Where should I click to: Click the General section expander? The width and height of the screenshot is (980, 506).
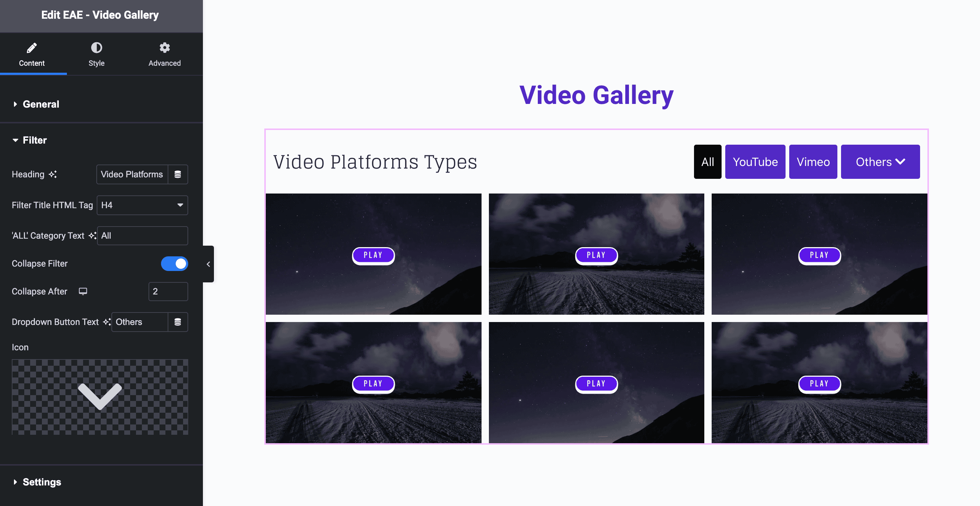[x=41, y=104]
